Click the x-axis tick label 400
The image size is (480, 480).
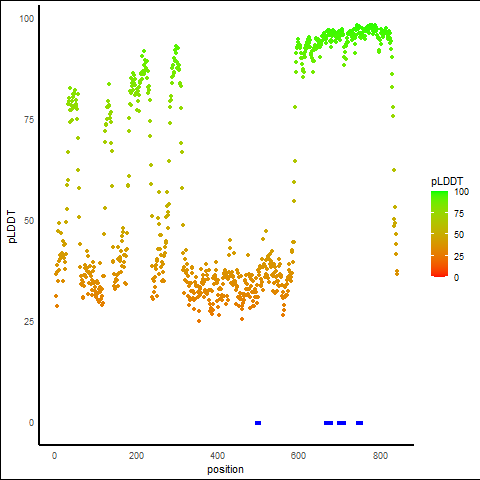click(217, 456)
